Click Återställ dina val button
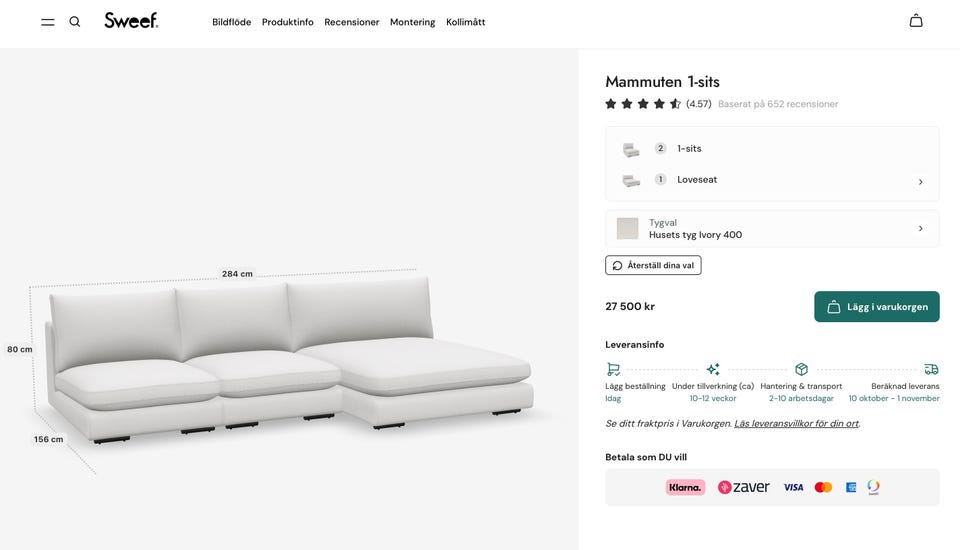This screenshot has height=550, width=960. 653,265
